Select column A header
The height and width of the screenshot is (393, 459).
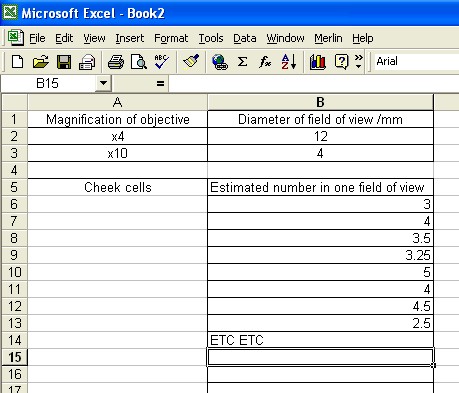[117, 102]
